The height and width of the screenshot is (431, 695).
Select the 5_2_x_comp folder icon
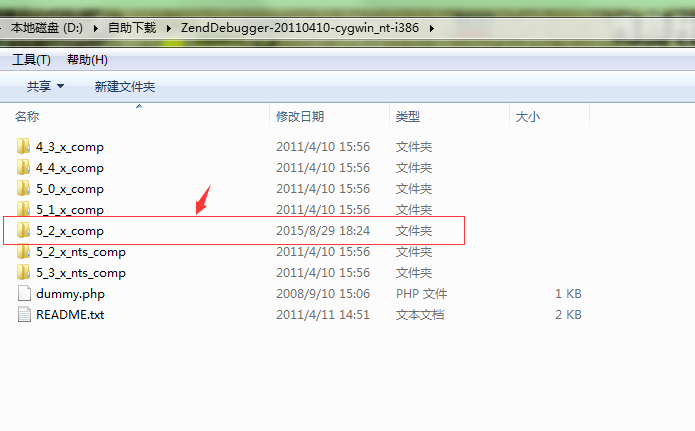click(x=23, y=230)
